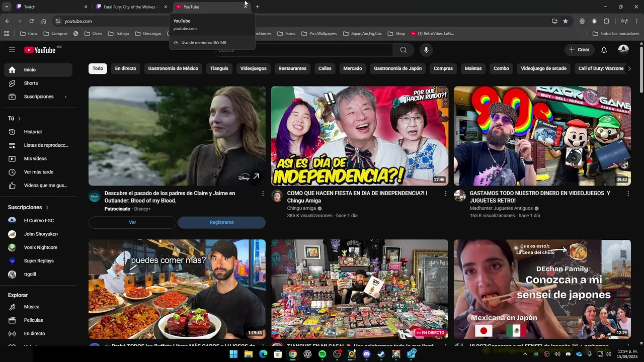The height and width of the screenshot is (362, 644).
Task: Show more category chips with right arrow
Action: pos(629,69)
